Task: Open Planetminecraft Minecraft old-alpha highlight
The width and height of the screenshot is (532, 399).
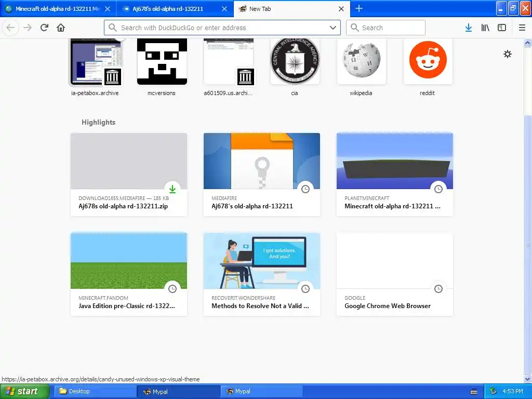Action: click(x=395, y=175)
